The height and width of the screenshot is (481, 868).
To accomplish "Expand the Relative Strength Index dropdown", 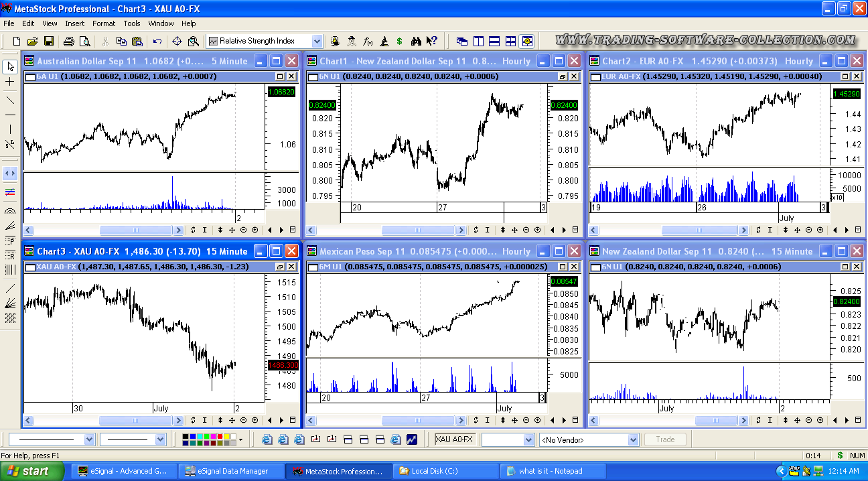I will click(317, 41).
